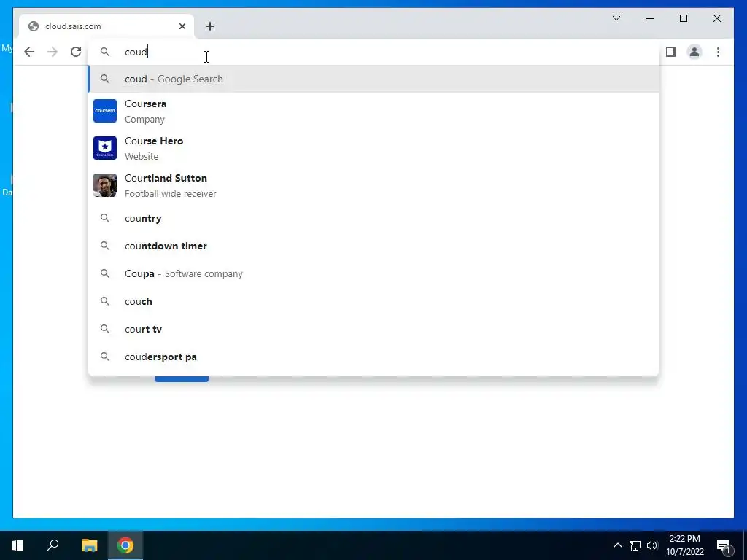Screen dimensions: 747x560
Task: Toggle the browser side panel icon
Action: point(671,52)
